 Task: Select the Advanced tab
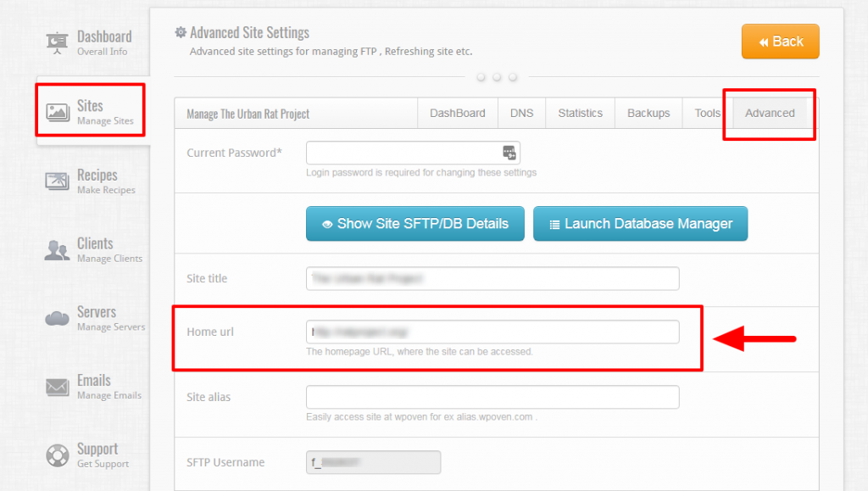click(x=770, y=113)
